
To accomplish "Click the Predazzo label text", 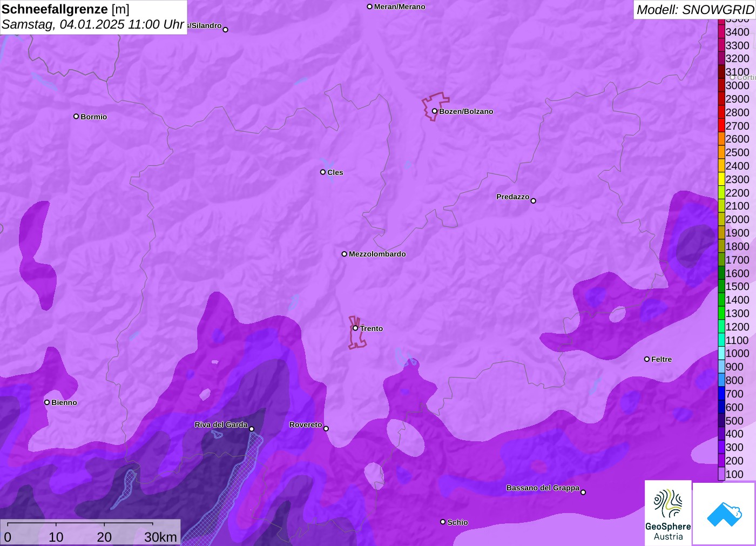I will point(513,197).
